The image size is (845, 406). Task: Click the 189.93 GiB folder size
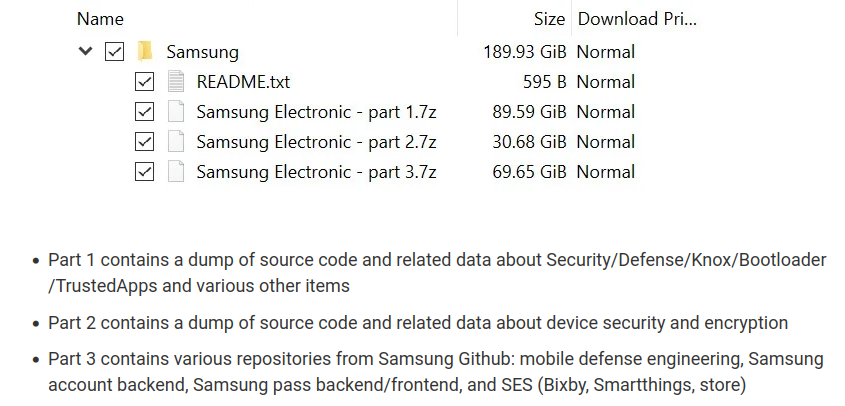pyautogui.click(x=525, y=51)
